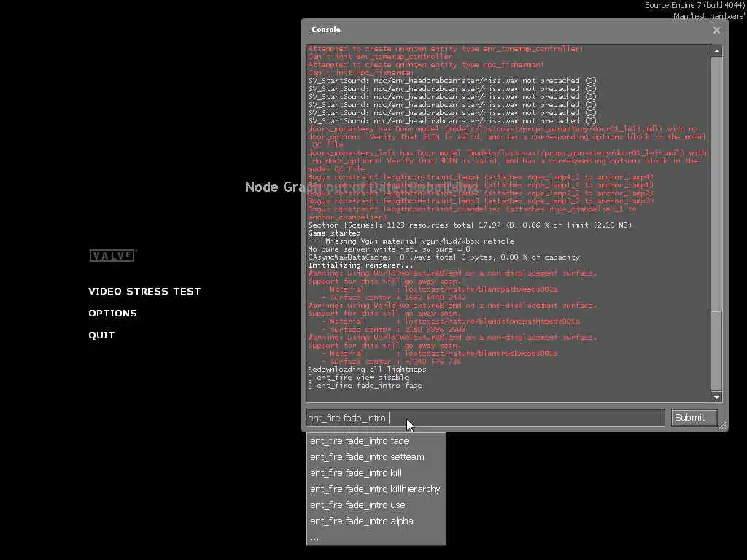
Task: Click the console vertical scrollbar thumb
Action: (x=716, y=351)
